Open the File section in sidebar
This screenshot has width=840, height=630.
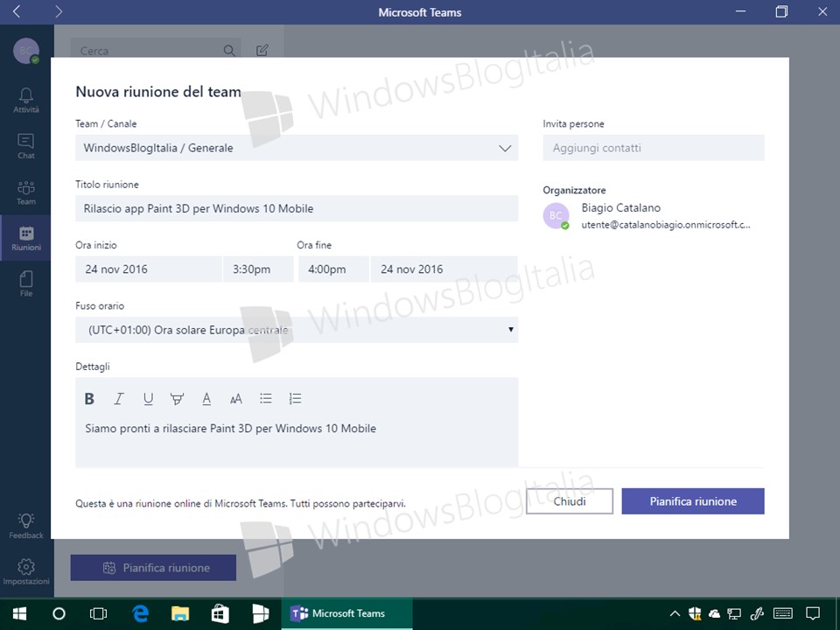tap(25, 283)
